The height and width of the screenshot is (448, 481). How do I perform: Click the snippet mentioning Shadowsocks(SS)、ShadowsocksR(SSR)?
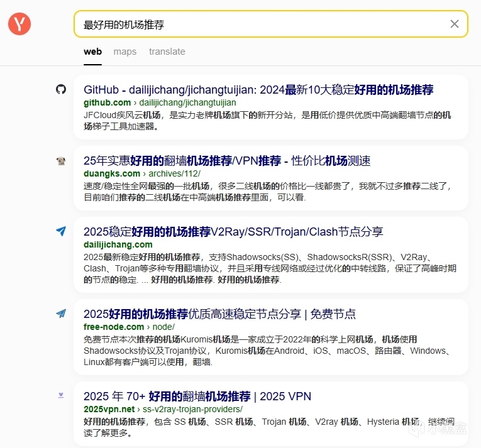tap(270, 268)
